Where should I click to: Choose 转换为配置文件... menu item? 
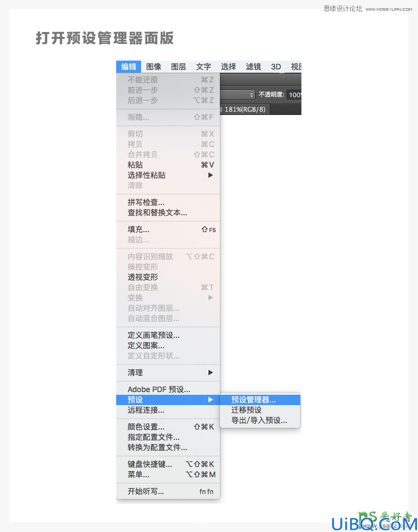pos(168,447)
